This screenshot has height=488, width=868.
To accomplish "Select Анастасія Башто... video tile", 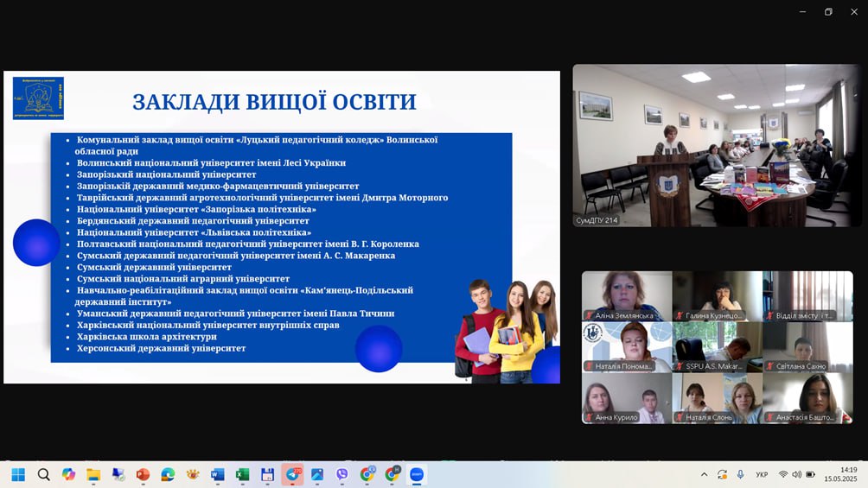I will pos(807,398).
